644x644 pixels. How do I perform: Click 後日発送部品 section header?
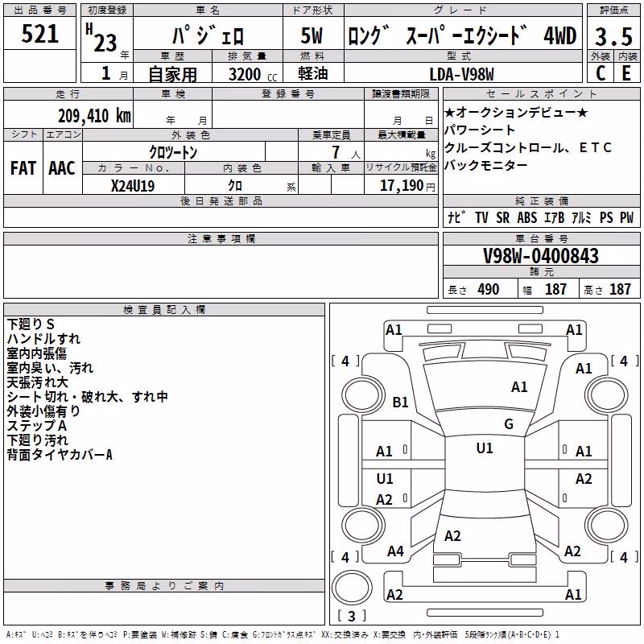[221, 200]
